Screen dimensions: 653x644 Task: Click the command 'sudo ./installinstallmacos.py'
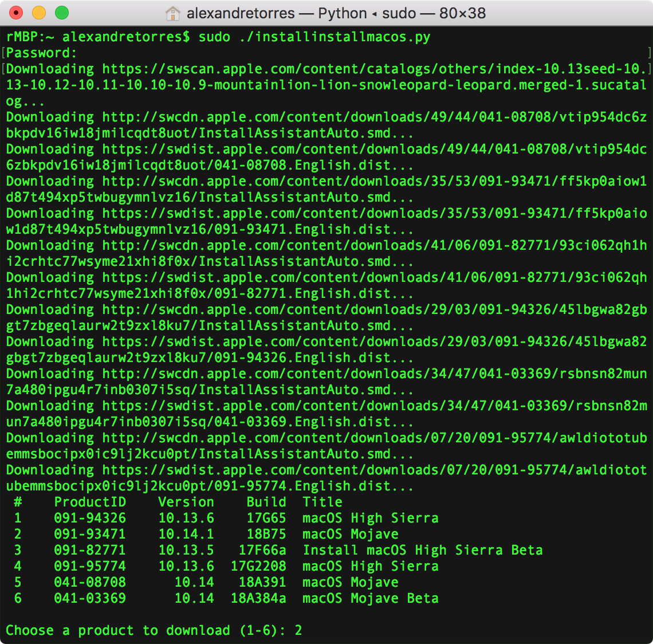[314, 37]
